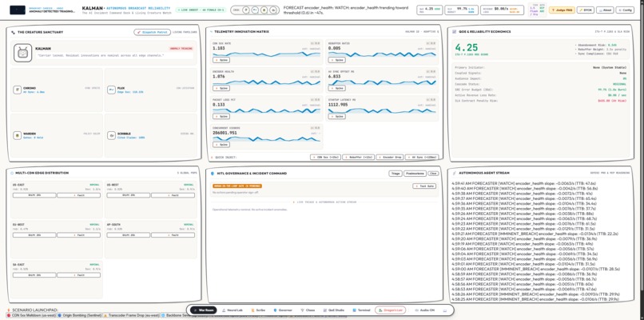644x320 pixels.
Task: Open the QoE Studio tab
Action: pos(334,310)
